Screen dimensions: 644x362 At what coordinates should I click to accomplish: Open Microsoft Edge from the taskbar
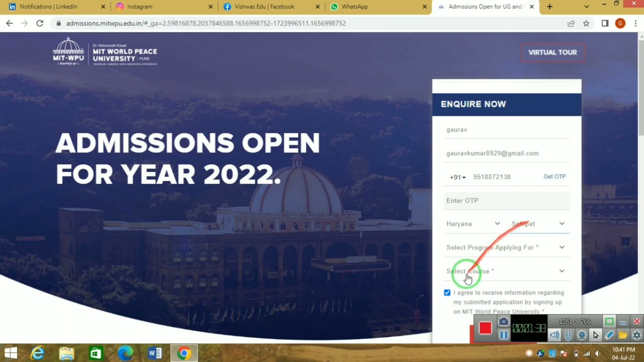[125, 353]
